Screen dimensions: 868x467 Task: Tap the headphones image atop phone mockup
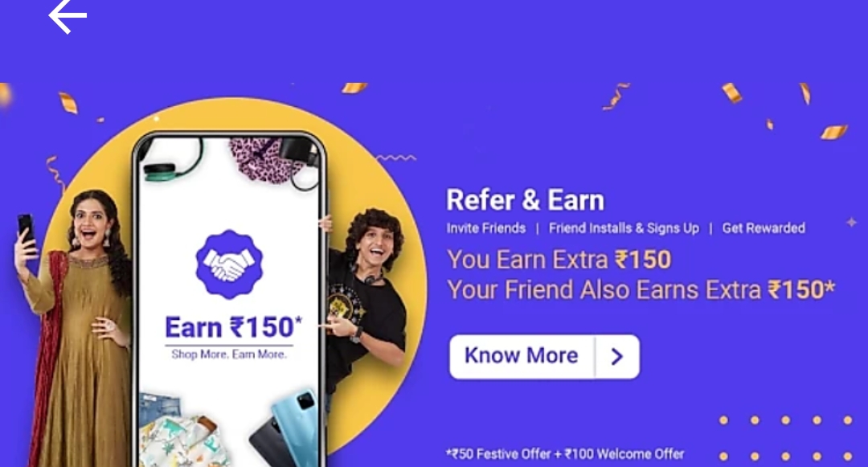(173, 161)
